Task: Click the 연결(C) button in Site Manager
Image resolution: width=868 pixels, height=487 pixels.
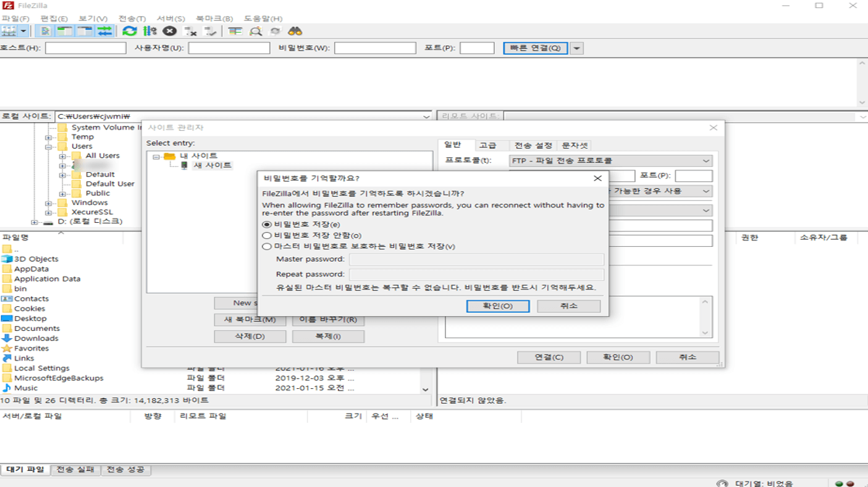Action: tap(549, 357)
